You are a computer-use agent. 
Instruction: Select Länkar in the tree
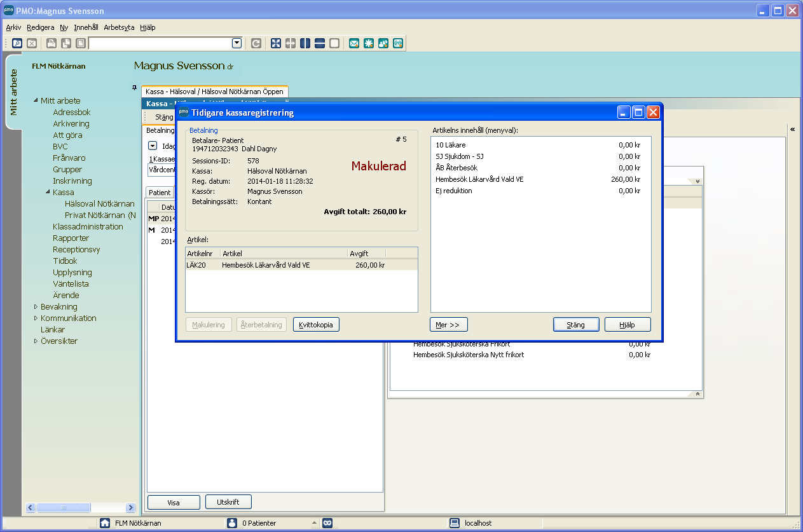53,329
